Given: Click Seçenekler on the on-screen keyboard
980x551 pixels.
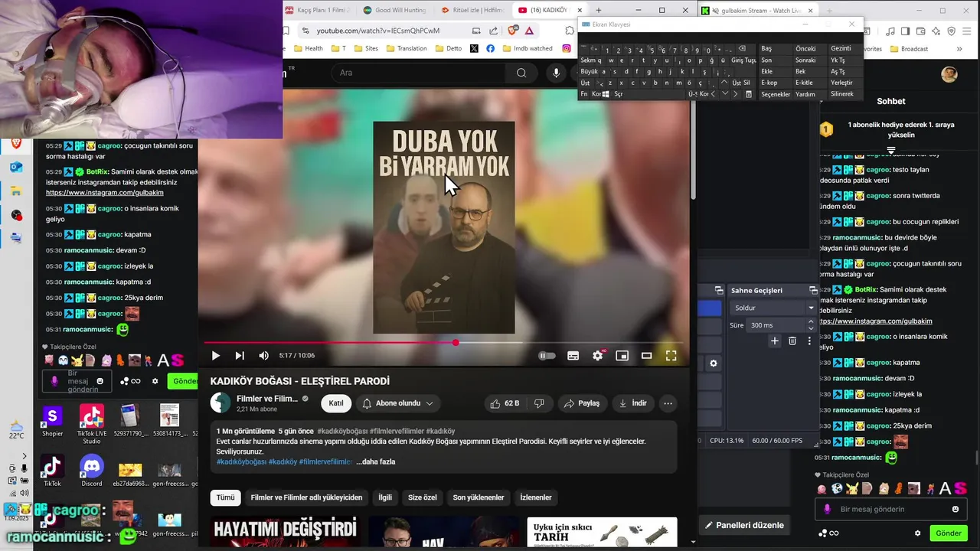Looking at the screenshot, I should pyautogui.click(x=776, y=94).
